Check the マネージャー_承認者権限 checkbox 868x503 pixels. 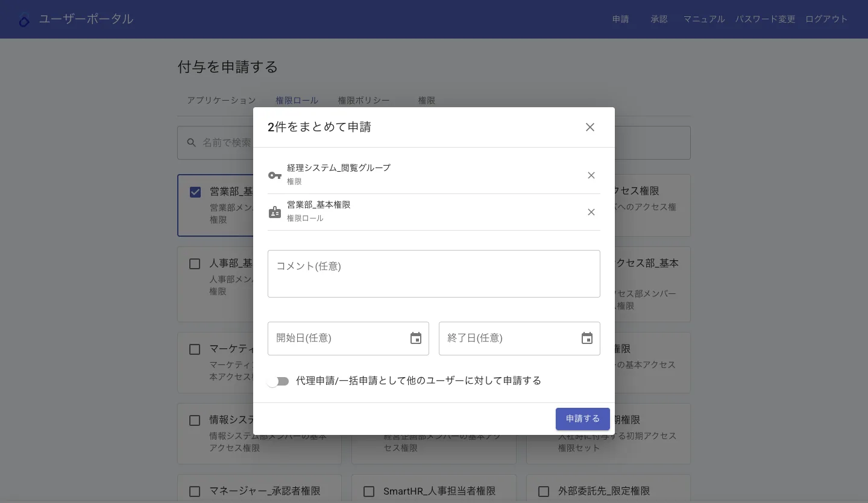click(x=195, y=492)
